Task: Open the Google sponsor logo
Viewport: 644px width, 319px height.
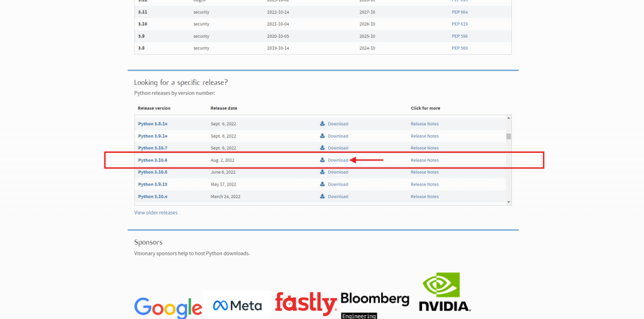Action: (x=168, y=306)
